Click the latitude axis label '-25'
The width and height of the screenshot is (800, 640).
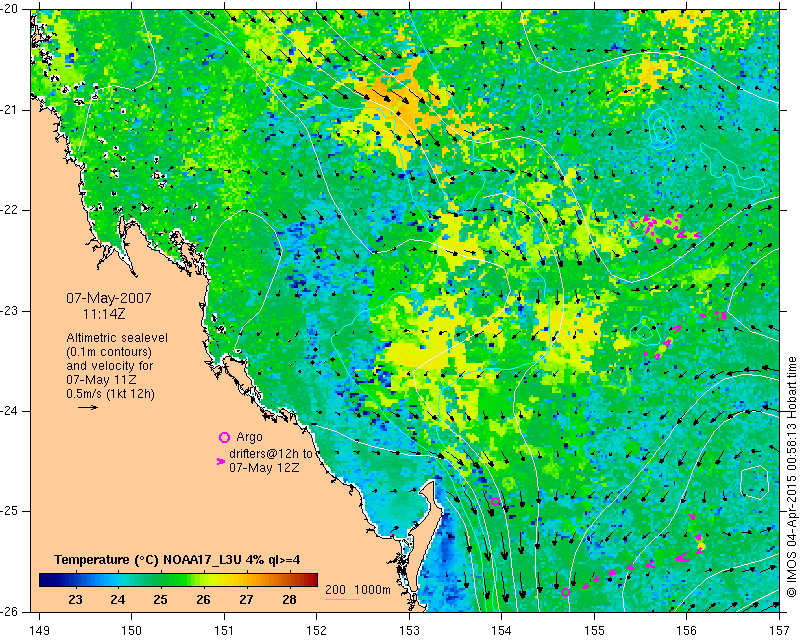(9, 511)
